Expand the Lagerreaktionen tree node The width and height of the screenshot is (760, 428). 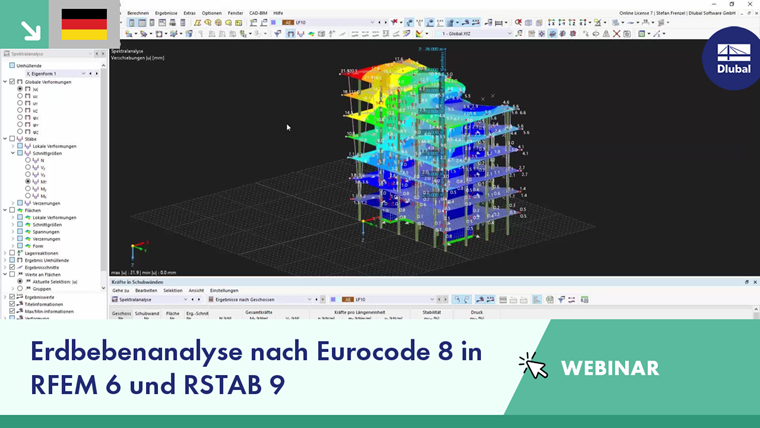[x=5, y=253]
